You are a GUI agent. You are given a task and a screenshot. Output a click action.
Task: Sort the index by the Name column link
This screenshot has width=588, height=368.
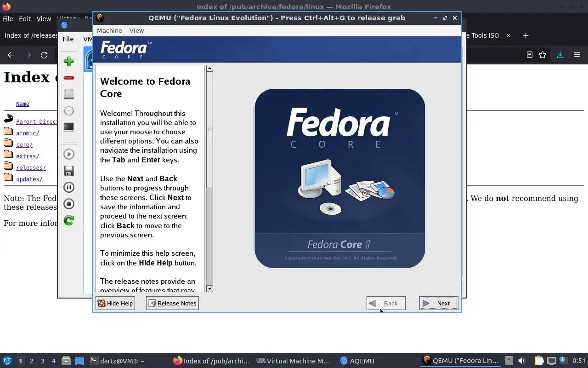pos(23,104)
